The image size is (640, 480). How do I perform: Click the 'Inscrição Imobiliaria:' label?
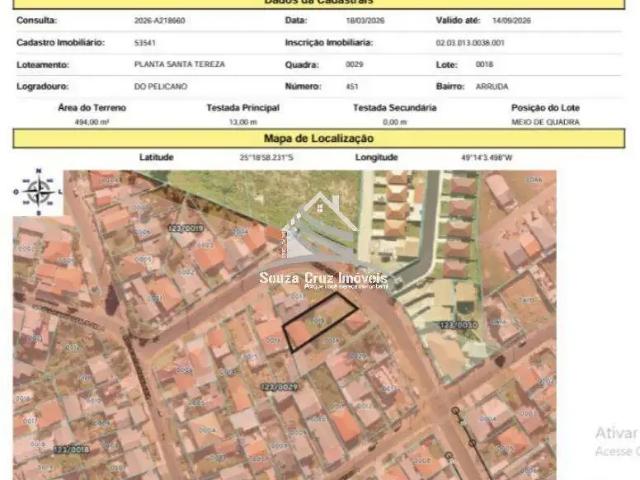[x=329, y=42]
